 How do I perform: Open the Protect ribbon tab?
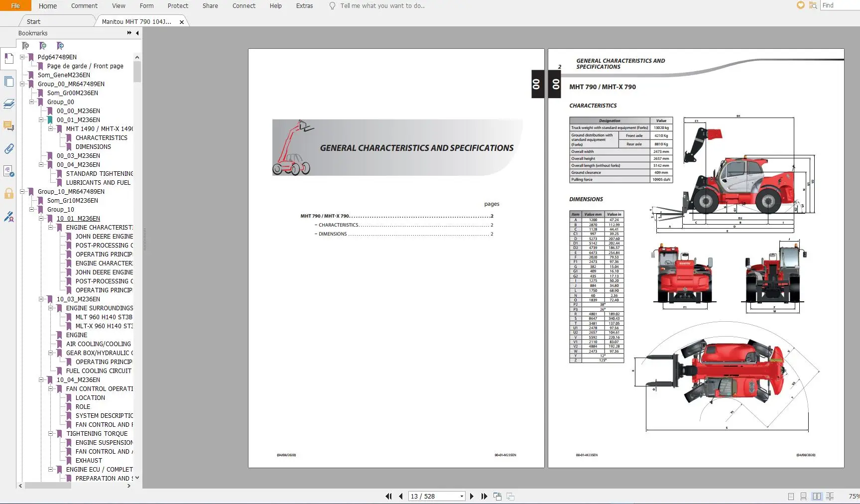click(178, 6)
